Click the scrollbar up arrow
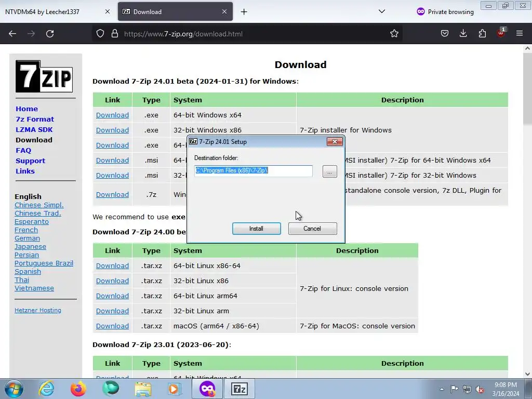The image size is (532, 399). tap(527, 48)
